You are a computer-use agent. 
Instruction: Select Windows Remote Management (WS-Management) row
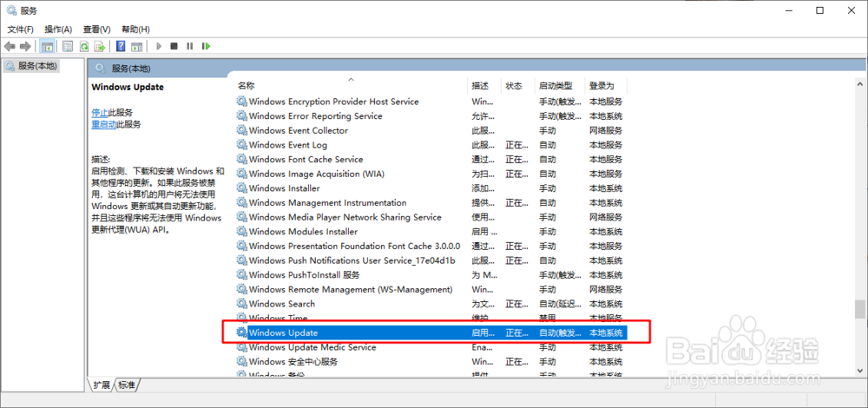click(x=431, y=290)
